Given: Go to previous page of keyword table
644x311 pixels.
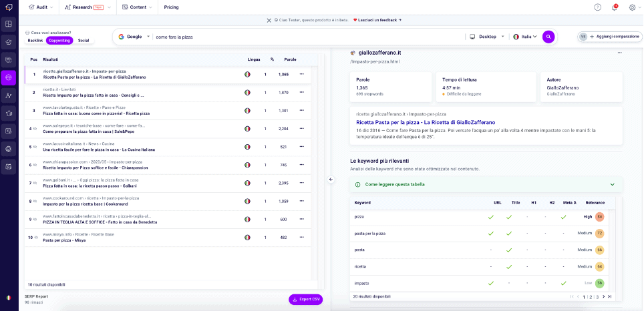Looking at the screenshot, I should [x=579, y=296].
